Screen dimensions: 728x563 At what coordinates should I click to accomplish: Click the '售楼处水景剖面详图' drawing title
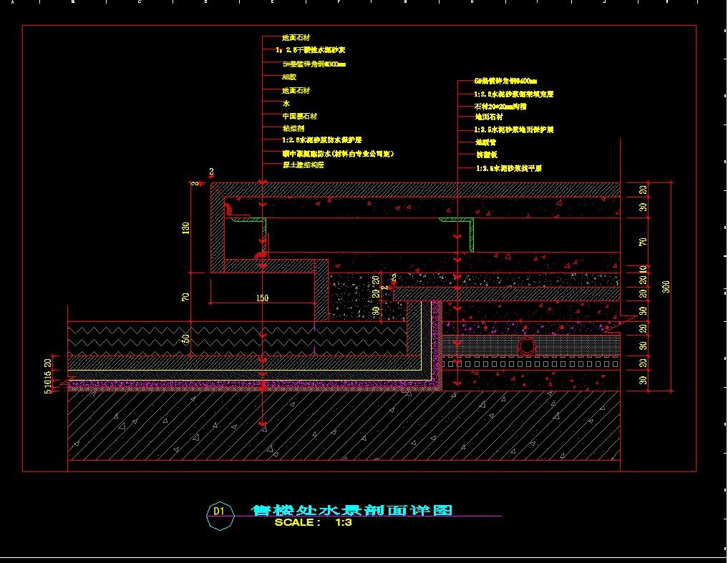pyautogui.click(x=352, y=509)
